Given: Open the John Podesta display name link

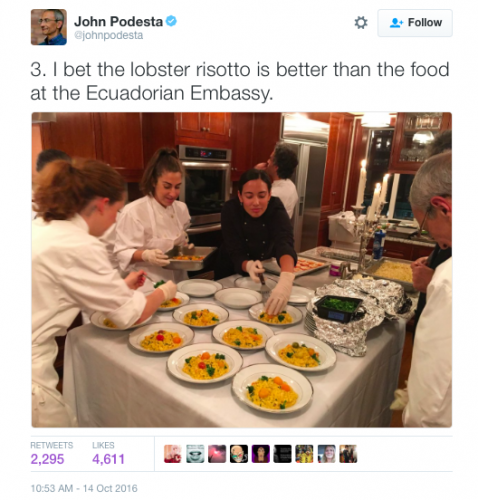Looking at the screenshot, I should point(118,21).
